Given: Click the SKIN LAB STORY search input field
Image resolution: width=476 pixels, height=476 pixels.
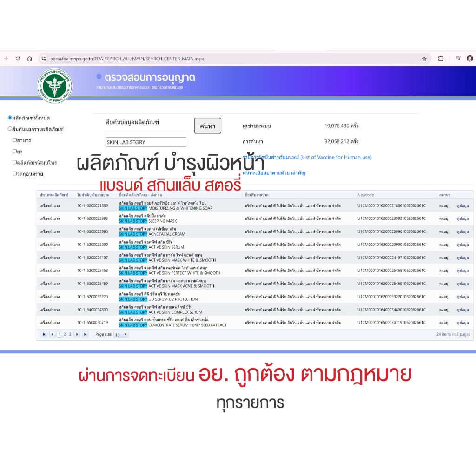Looking at the screenshot, I should click(145, 142).
